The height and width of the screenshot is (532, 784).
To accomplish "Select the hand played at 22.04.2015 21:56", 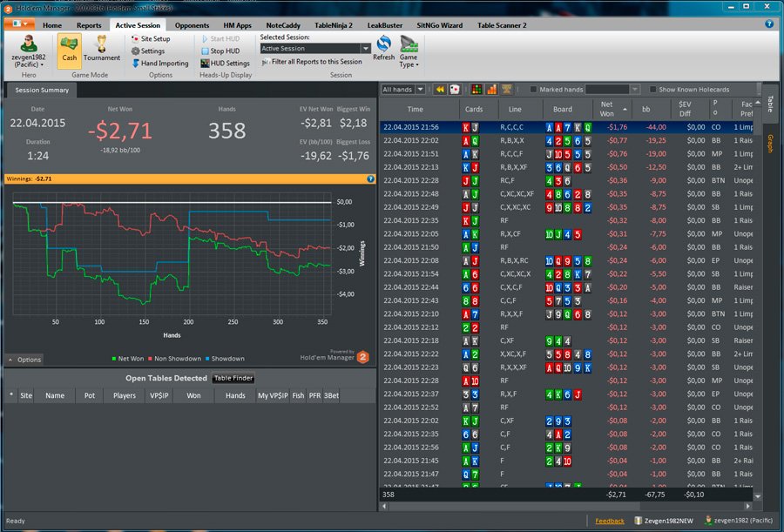I will pyautogui.click(x=566, y=127).
